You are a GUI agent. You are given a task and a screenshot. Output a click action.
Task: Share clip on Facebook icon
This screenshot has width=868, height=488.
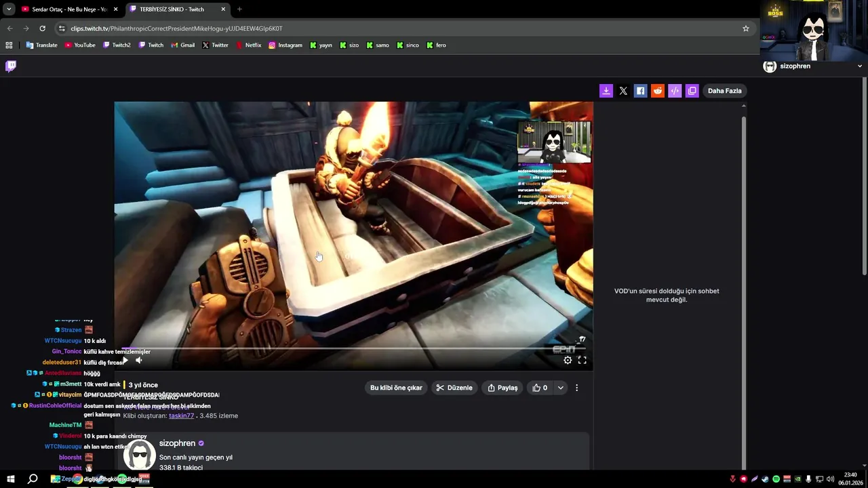(x=640, y=91)
